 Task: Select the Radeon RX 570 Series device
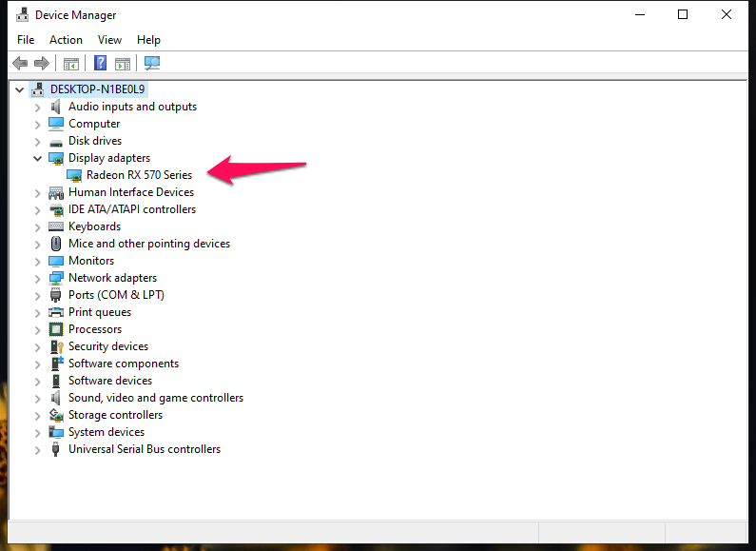[140, 175]
